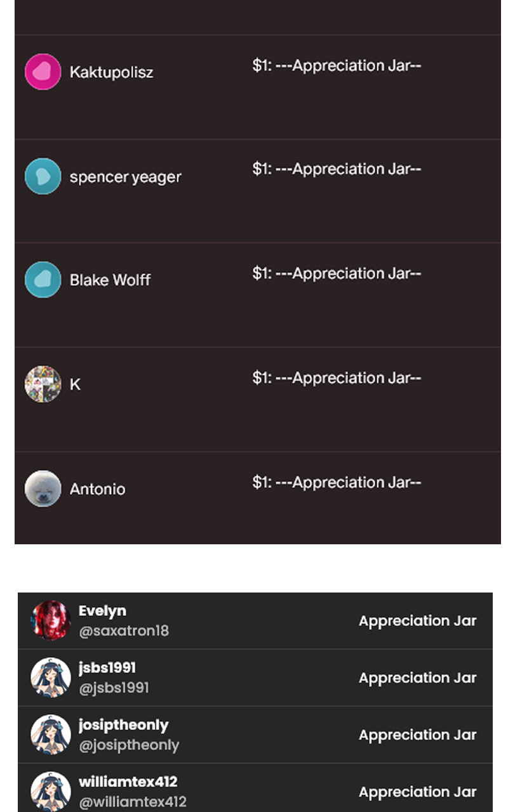
Task: Click the @jsbs1991 username handle
Action: coord(114,688)
